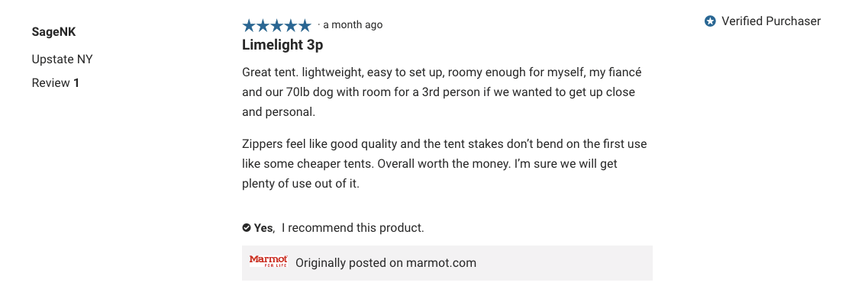Click the first rating star
868x289 pixels.
point(249,25)
